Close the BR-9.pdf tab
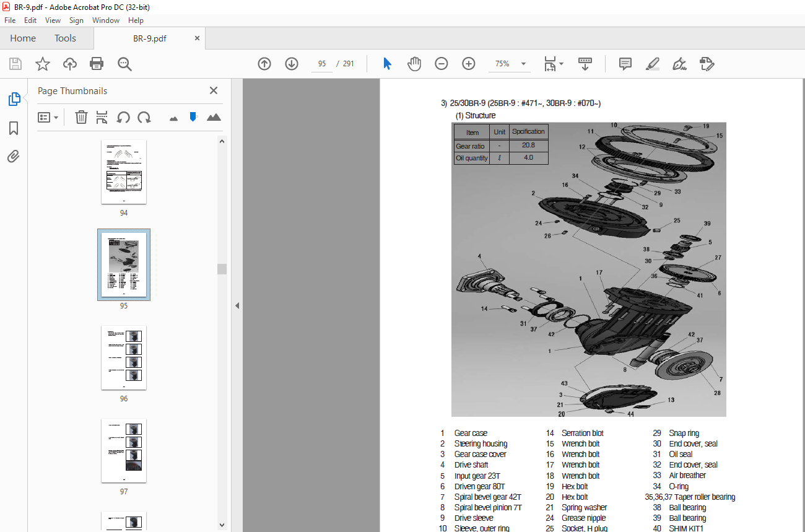Image resolution: width=805 pixels, height=532 pixels. [x=198, y=38]
